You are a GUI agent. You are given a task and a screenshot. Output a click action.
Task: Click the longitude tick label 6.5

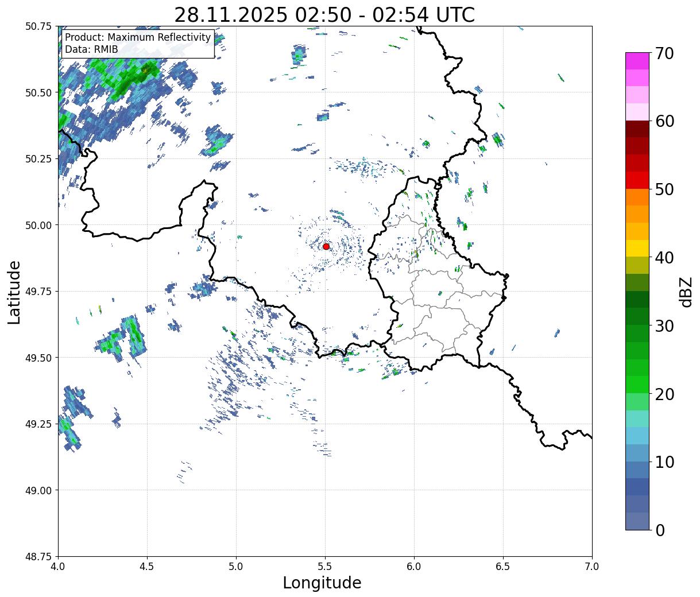(503, 566)
